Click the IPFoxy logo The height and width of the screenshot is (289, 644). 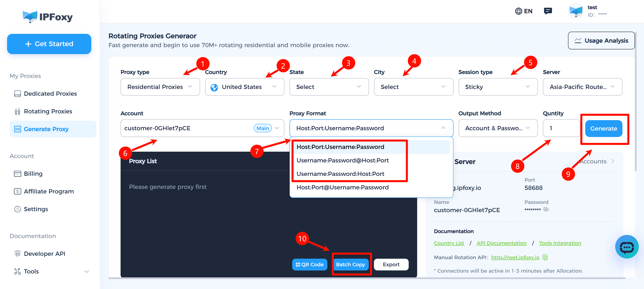[47, 17]
